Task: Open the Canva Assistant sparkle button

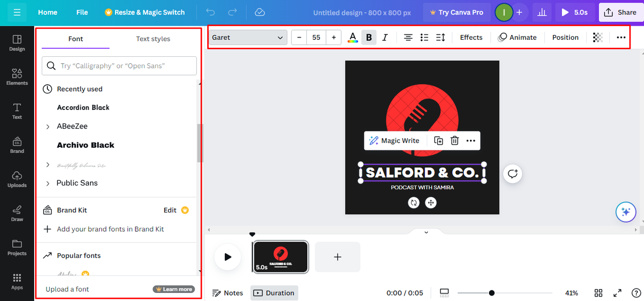Action: pos(626,212)
